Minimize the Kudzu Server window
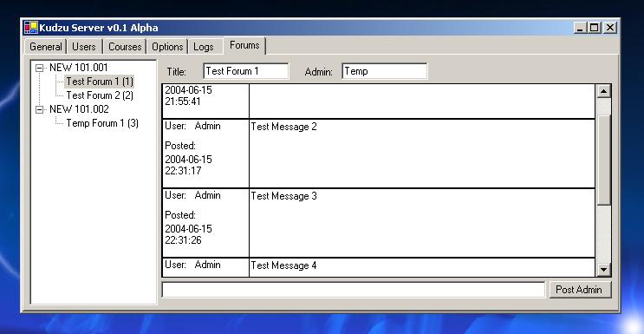 coord(580,28)
